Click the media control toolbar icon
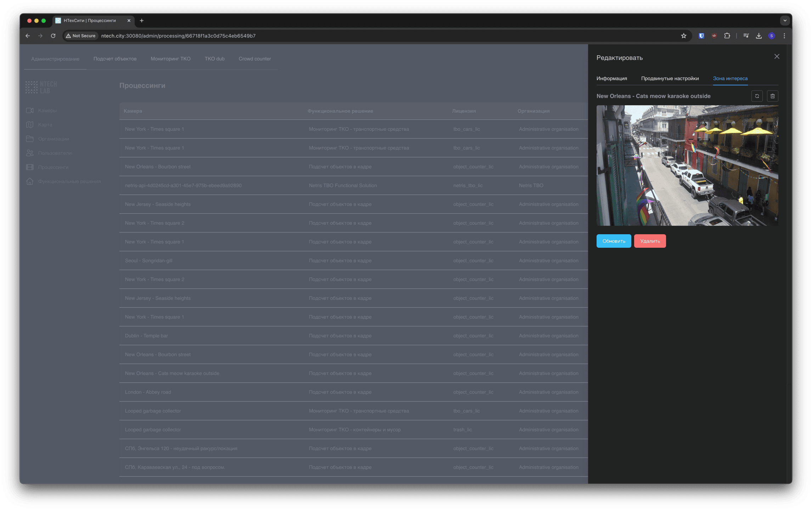The image size is (812, 510). pos(746,36)
